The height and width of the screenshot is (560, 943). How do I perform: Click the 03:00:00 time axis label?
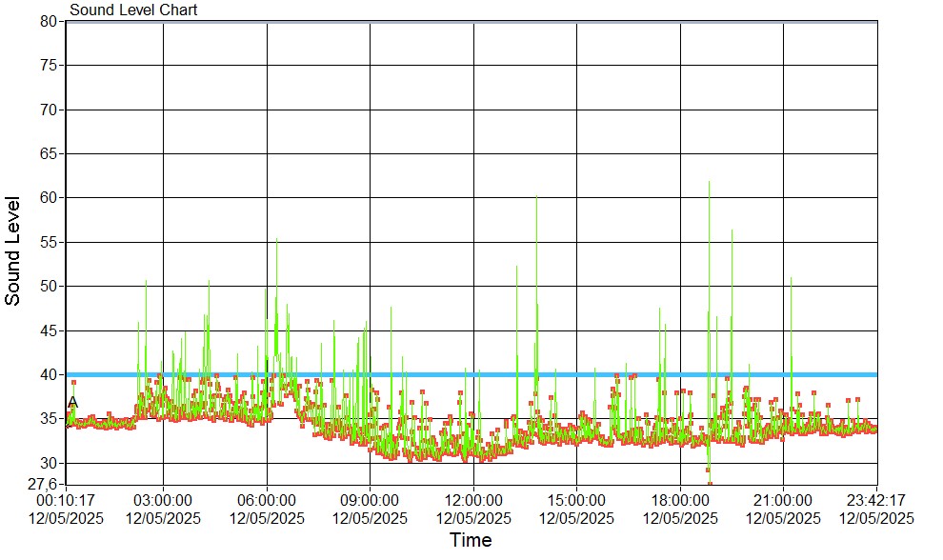pos(164,500)
